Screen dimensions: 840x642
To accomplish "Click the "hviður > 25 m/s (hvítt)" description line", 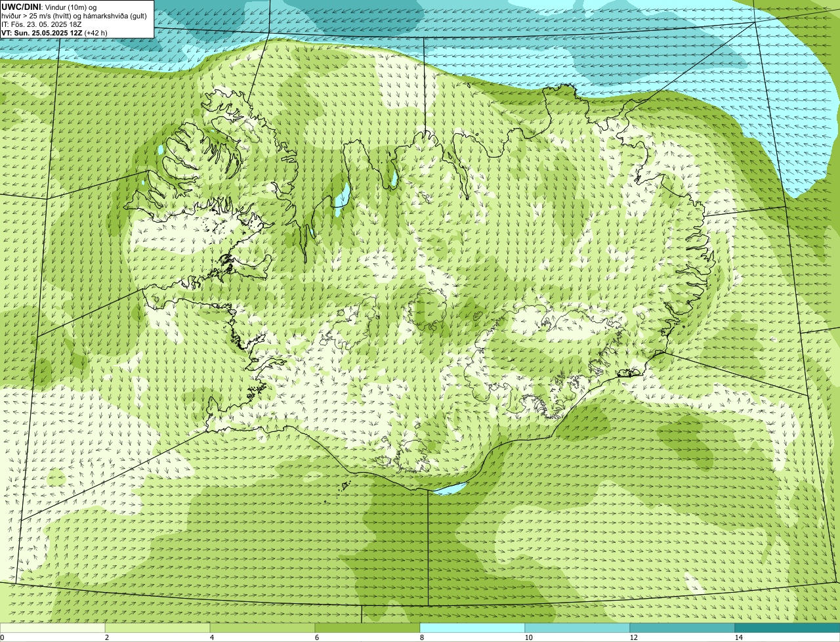I will pos(73,15).
